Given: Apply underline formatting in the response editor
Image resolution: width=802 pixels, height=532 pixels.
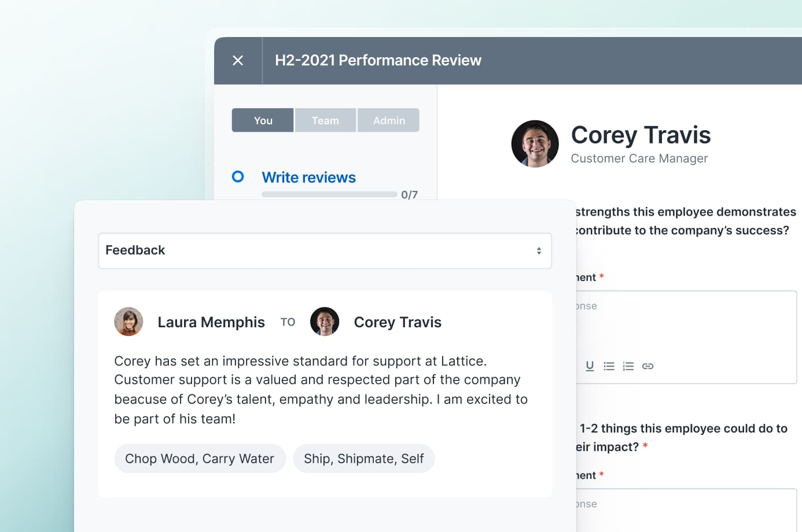Looking at the screenshot, I should pyautogui.click(x=590, y=366).
